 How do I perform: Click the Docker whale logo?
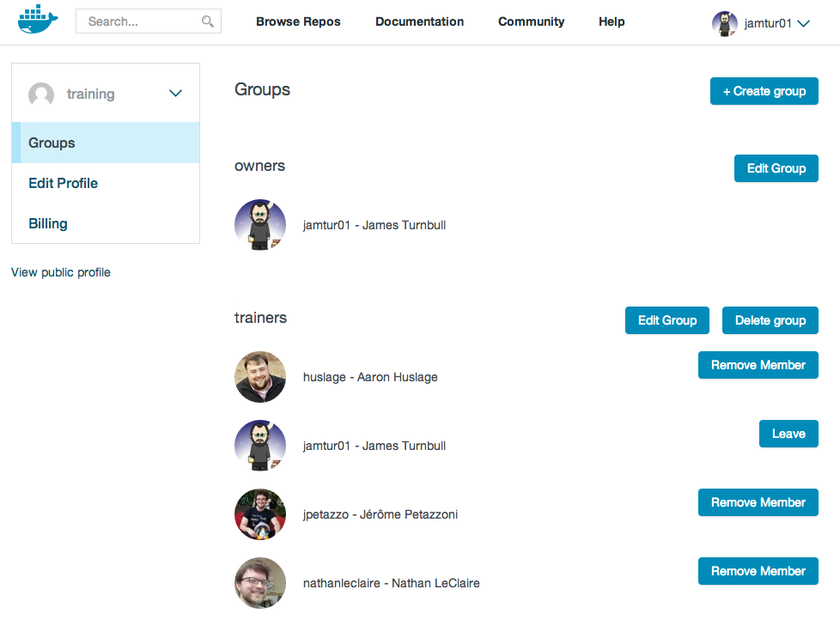[x=38, y=20]
